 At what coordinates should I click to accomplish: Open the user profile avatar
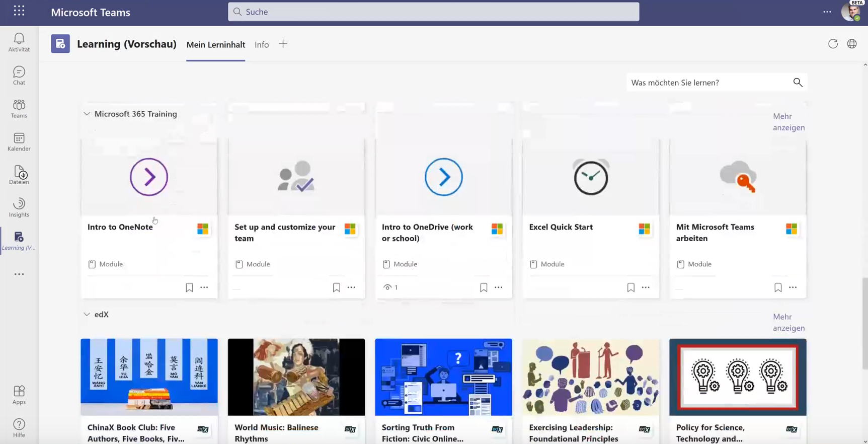click(x=851, y=12)
